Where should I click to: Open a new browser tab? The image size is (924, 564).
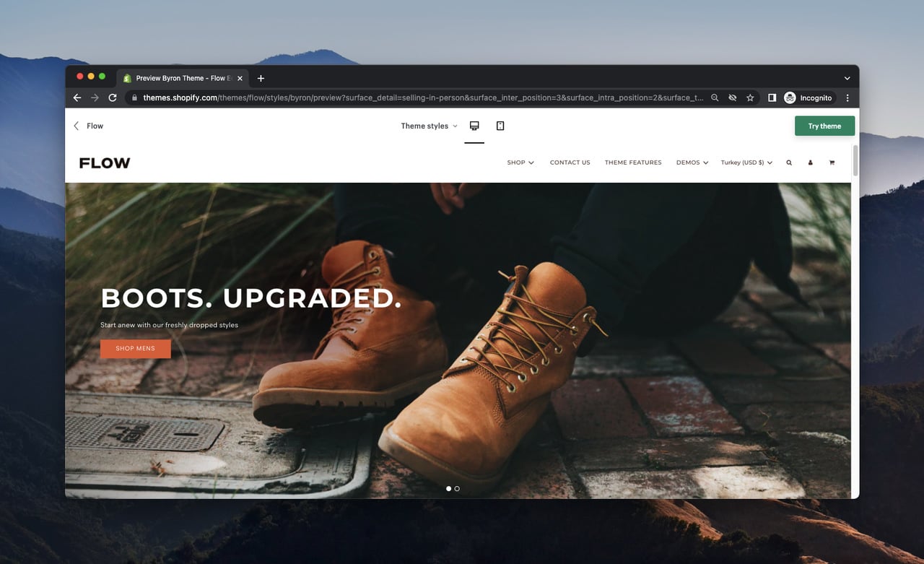point(261,78)
